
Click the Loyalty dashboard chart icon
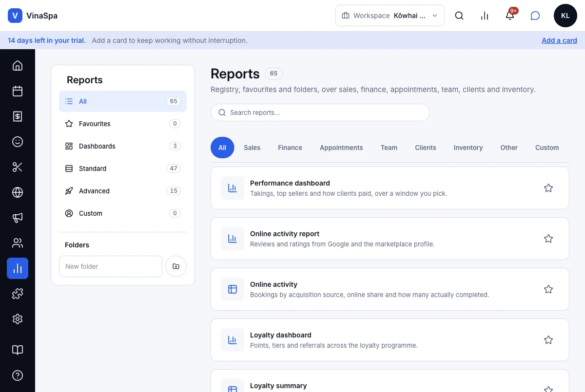233,340
